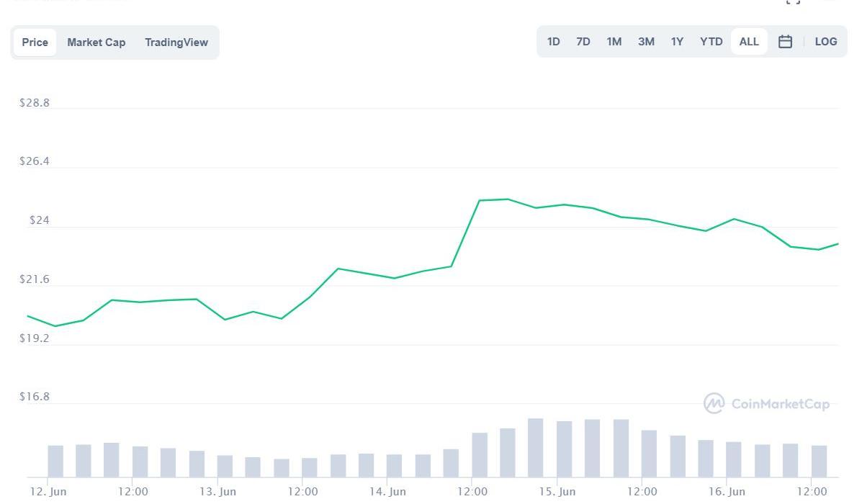Click the 16. Jun date axis label
The height and width of the screenshot is (504, 862).
pos(727,492)
